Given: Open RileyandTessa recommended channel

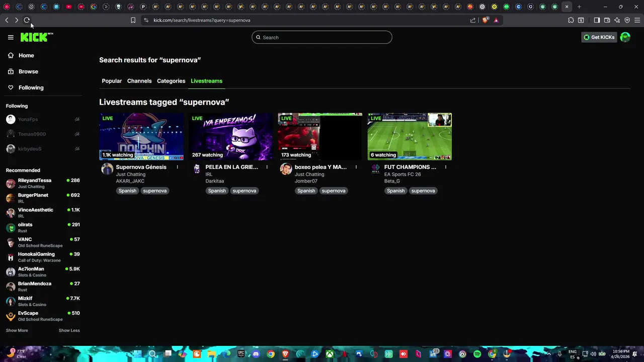Looking at the screenshot, I should (x=43, y=183).
